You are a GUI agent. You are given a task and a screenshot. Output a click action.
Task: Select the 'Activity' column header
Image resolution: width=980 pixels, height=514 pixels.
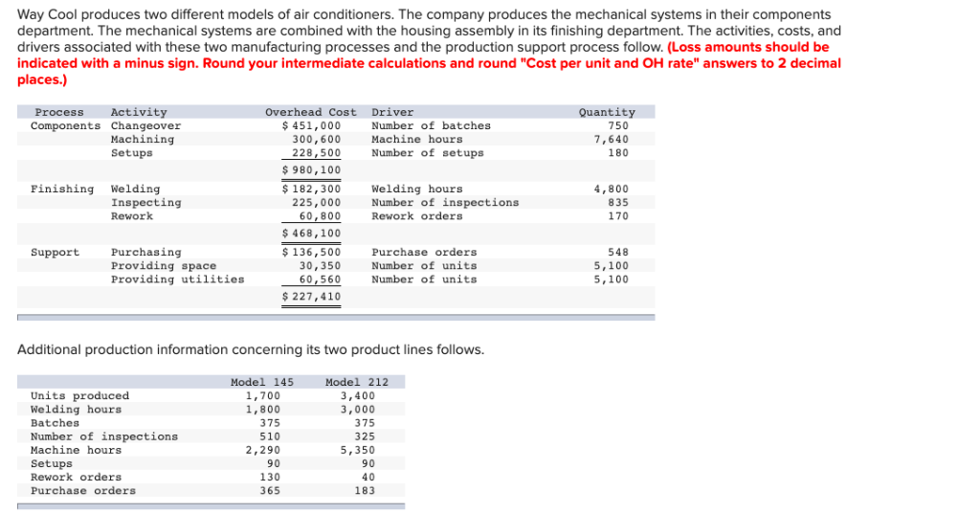coord(139,112)
